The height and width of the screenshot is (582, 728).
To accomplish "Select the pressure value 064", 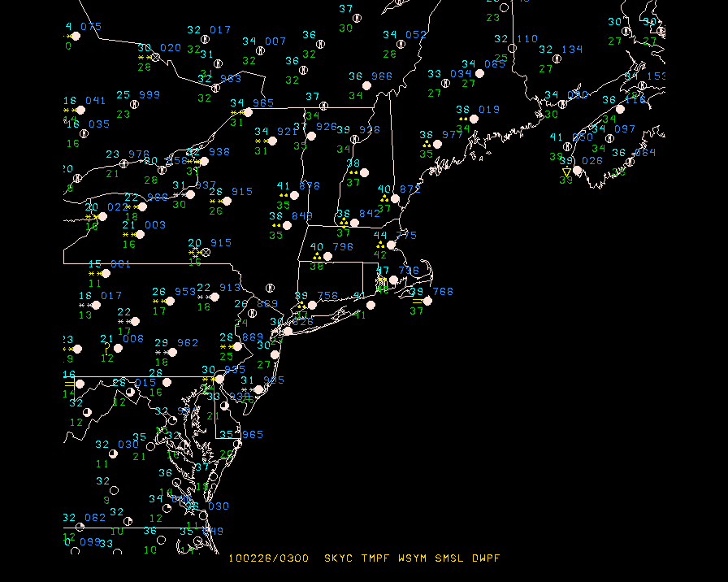I will pos(646,152).
